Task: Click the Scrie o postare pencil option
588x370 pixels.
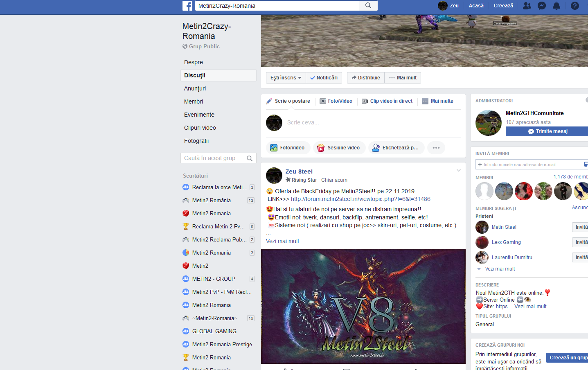Action: tap(288, 101)
